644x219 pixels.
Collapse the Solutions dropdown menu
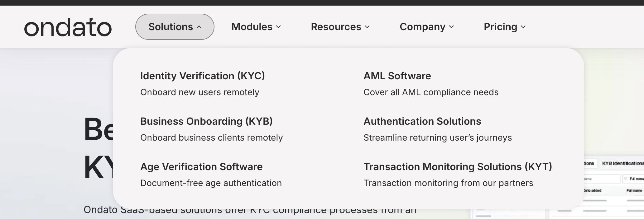(x=175, y=27)
